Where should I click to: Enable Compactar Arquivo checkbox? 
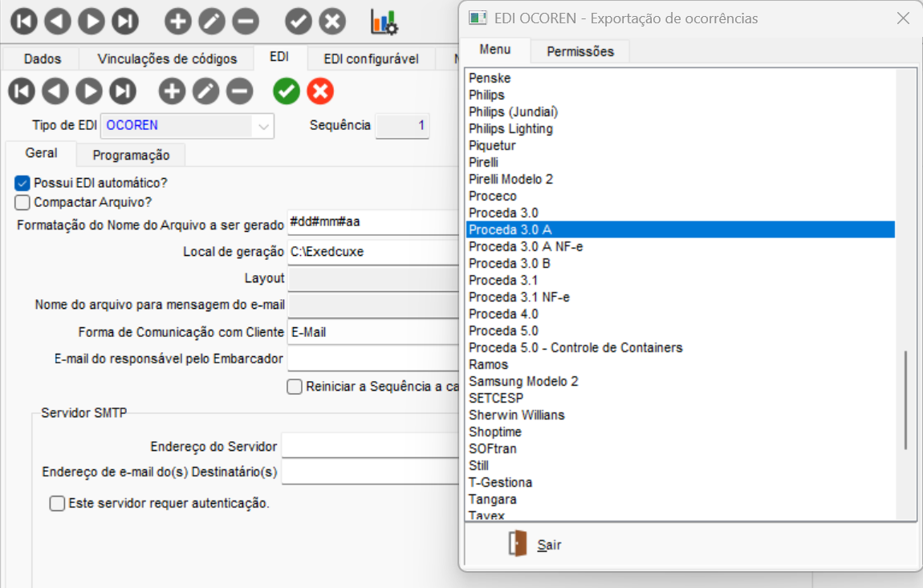[x=22, y=202]
